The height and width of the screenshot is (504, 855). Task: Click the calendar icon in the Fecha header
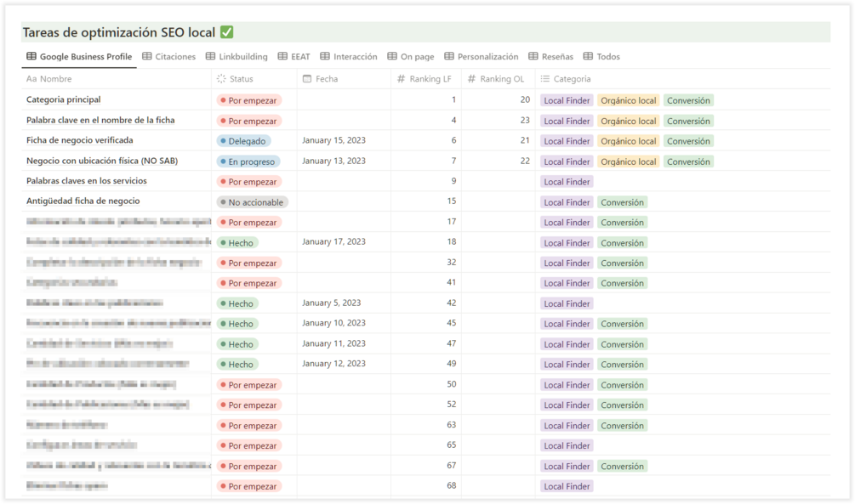click(x=306, y=79)
